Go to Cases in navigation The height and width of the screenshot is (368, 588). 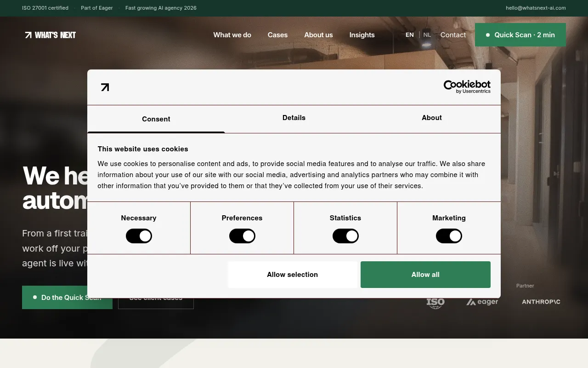(x=277, y=35)
